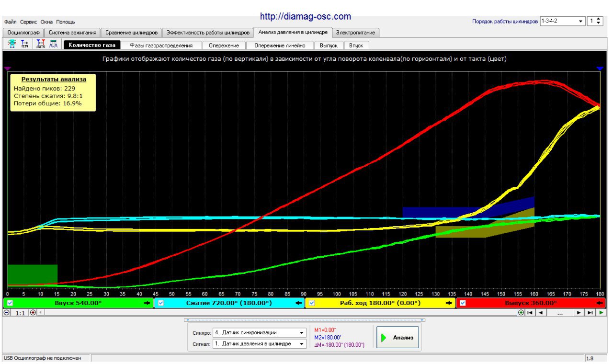The width and height of the screenshot is (613, 364).
Task: Click the M2=180.00° marker readout
Action: pyautogui.click(x=328, y=337)
